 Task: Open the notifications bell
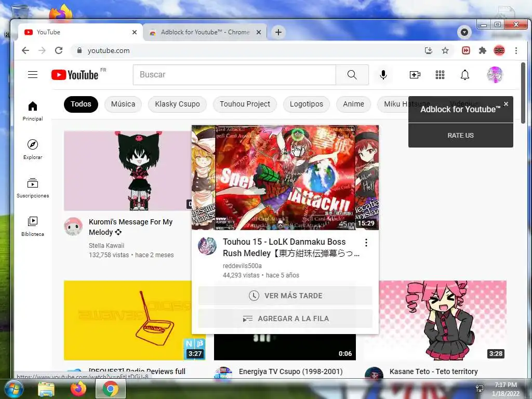(x=465, y=75)
